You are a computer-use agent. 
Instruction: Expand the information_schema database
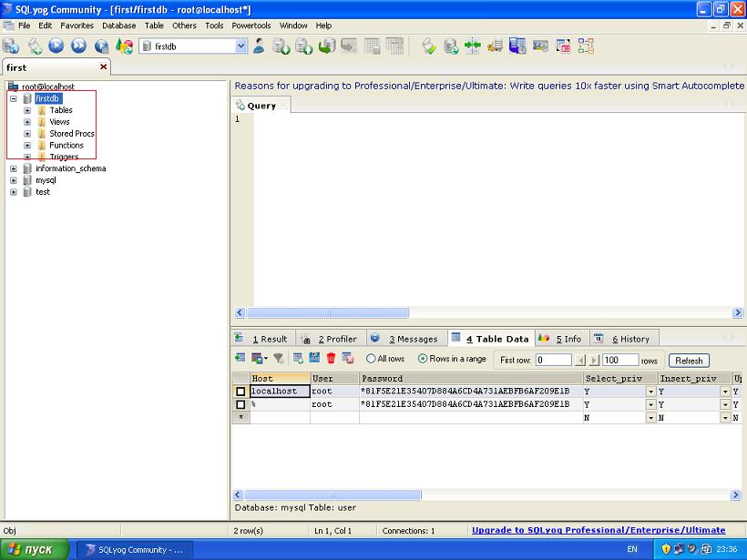(14, 168)
